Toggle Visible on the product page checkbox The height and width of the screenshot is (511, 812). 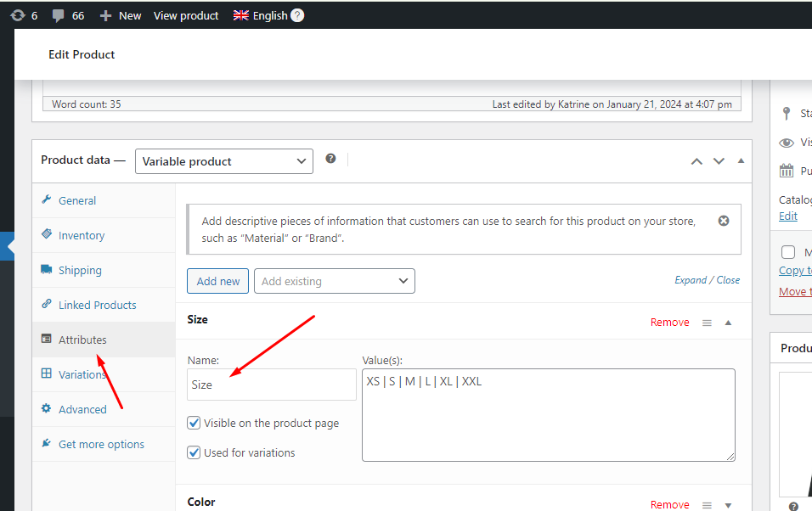pyautogui.click(x=195, y=423)
